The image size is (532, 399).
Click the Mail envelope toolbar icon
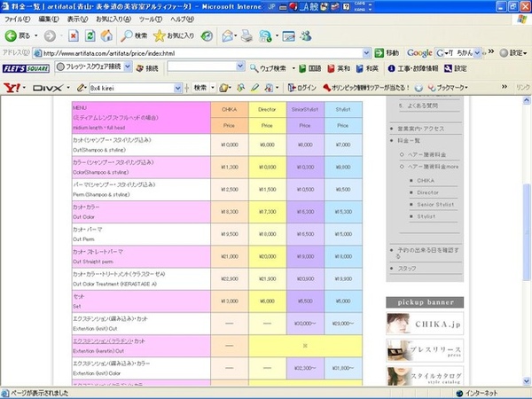(228, 35)
